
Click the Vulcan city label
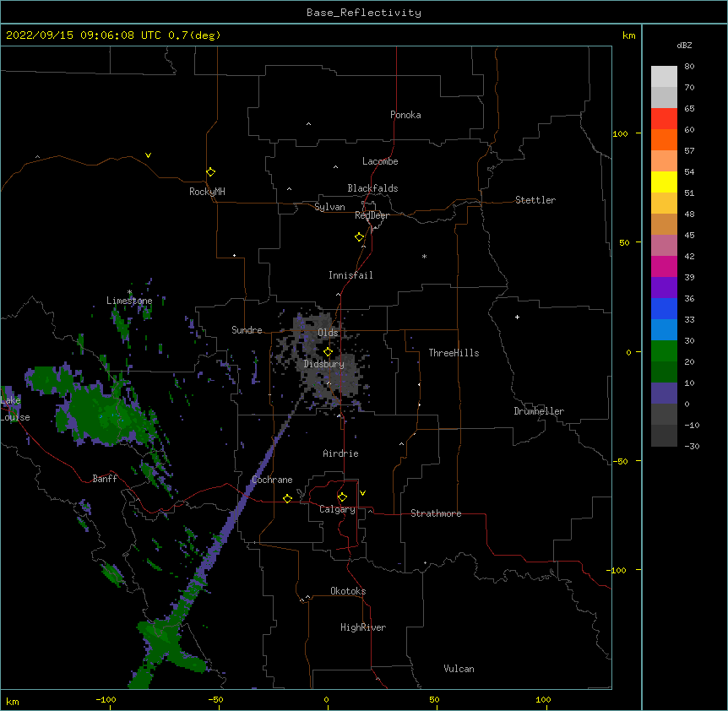coord(459,669)
